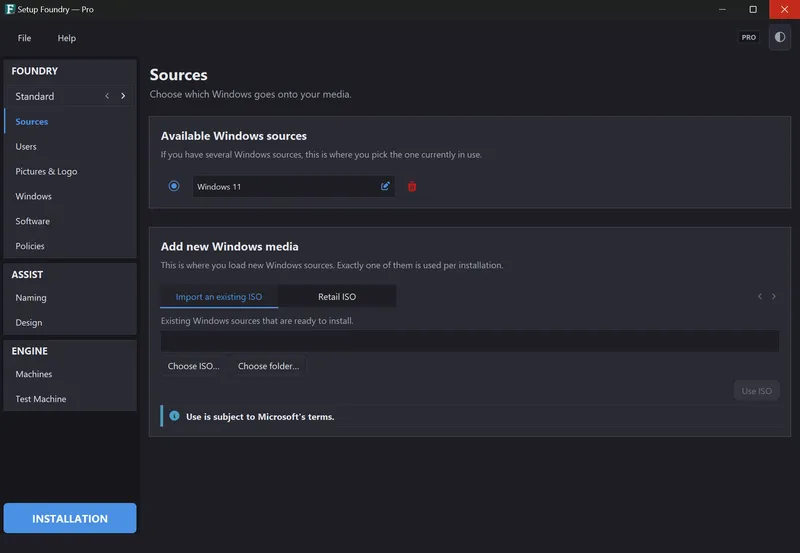Open the Sources page in sidebar
The height and width of the screenshot is (553, 800).
click(70, 121)
